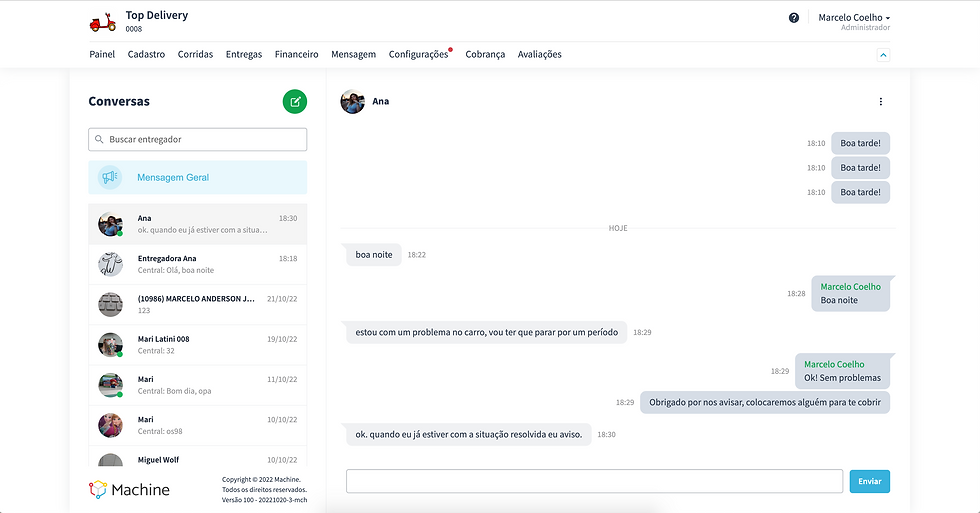Collapse the header with the chevron-up button
This screenshot has width=980, height=513.
tap(883, 55)
